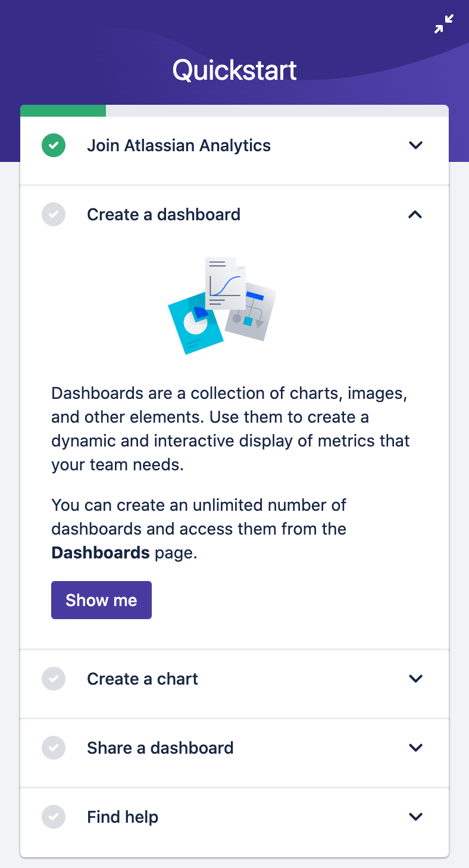Collapse the Create a dashboard section chevron

pos(415,214)
